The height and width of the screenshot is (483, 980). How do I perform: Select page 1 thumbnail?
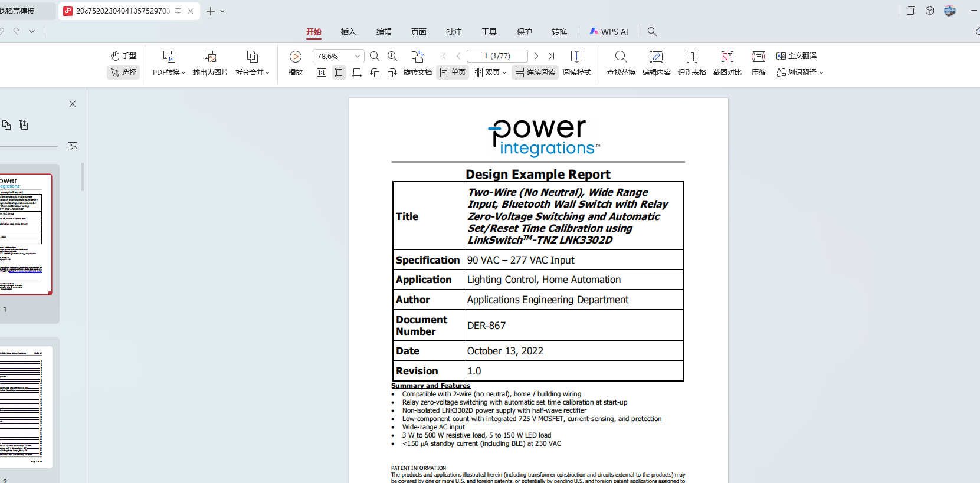click(26, 234)
